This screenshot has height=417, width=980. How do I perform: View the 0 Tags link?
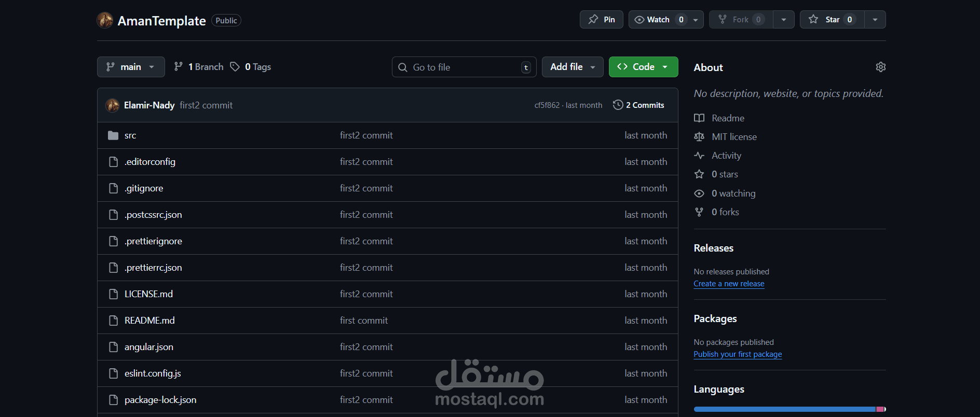pos(251,67)
